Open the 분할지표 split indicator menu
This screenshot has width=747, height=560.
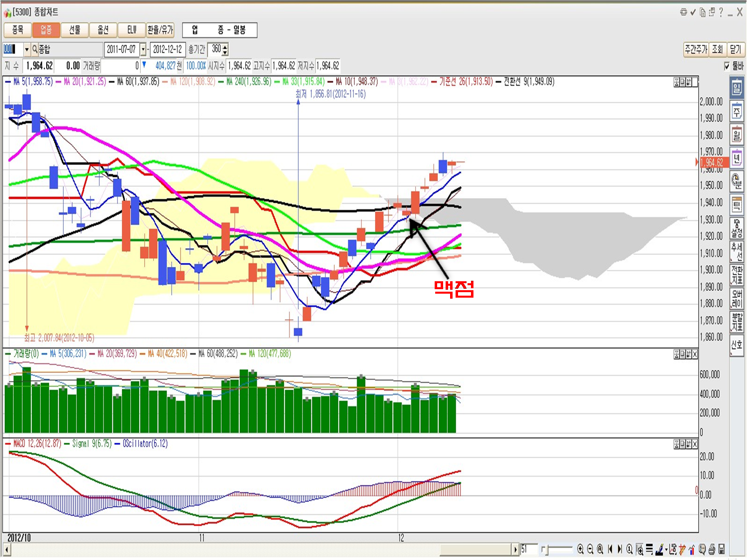(737, 321)
